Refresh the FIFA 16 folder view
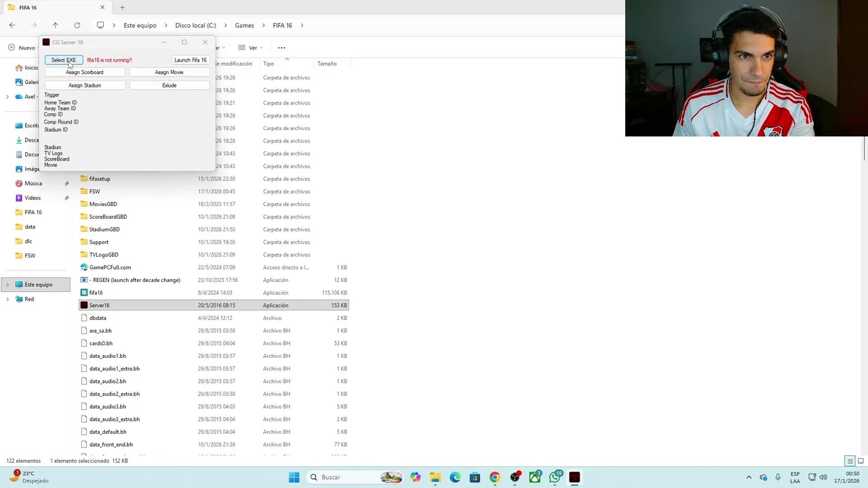This screenshot has height=488, width=868. (77, 25)
